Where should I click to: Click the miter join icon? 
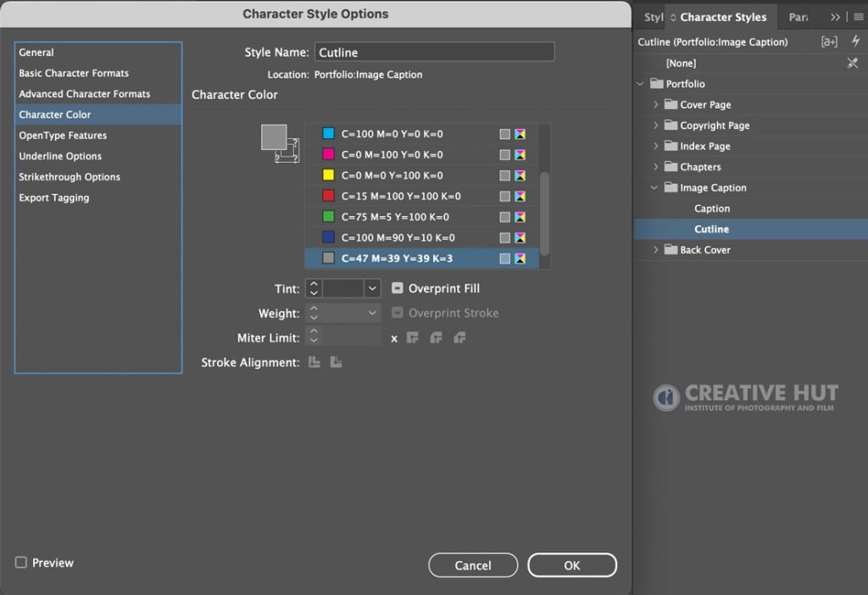click(x=413, y=337)
